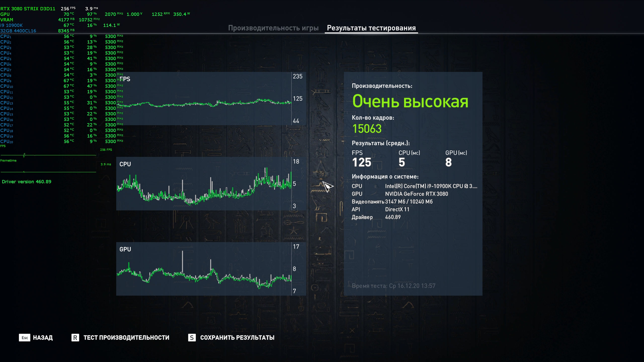Viewport: 644px width, 362px height.
Task: Click the average GPU ms value 8
Action: click(x=448, y=162)
